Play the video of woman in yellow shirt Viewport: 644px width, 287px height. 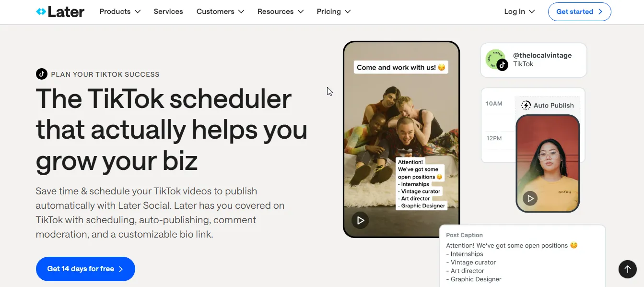(x=530, y=198)
